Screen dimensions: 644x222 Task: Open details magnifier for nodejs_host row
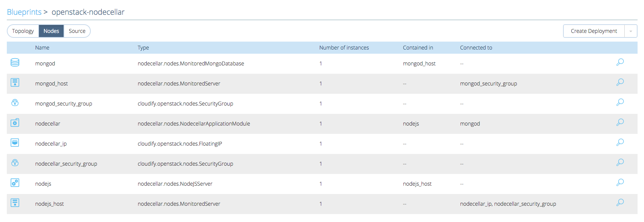click(x=620, y=203)
